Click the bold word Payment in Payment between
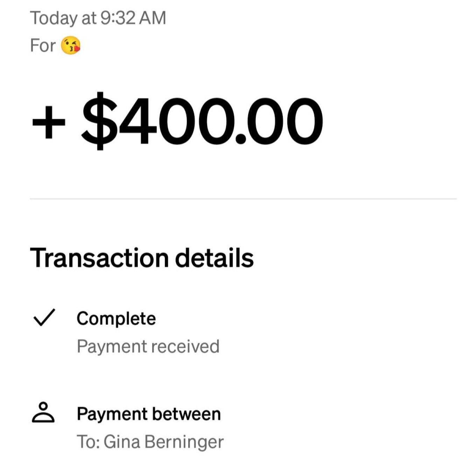This screenshot has width=476, height=458. (112, 414)
